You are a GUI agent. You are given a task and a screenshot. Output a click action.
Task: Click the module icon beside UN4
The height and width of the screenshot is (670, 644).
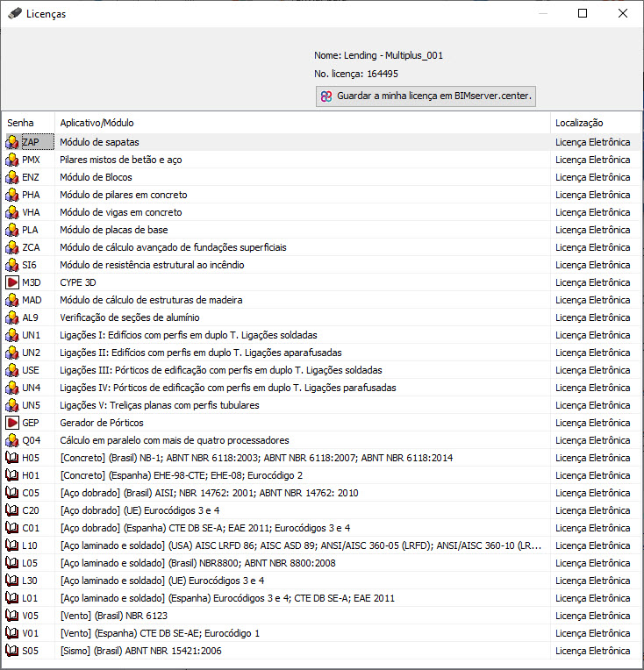(12, 388)
